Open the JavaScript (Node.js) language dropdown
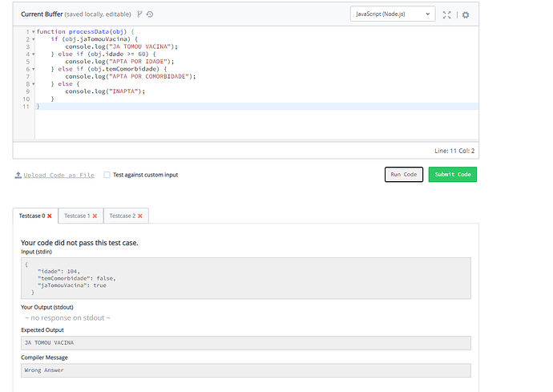This screenshot has width=553, height=392. pyautogui.click(x=393, y=14)
